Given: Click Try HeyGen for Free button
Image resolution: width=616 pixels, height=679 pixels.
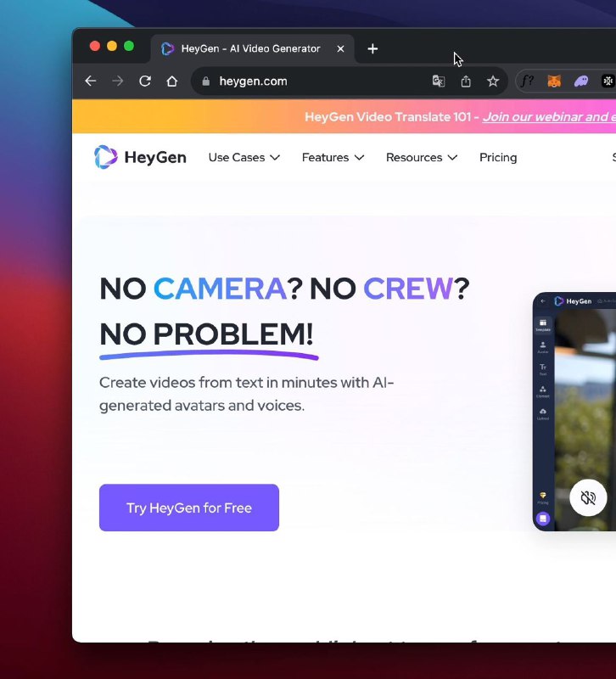Looking at the screenshot, I should pyautogui.click(x=189, y=508).
